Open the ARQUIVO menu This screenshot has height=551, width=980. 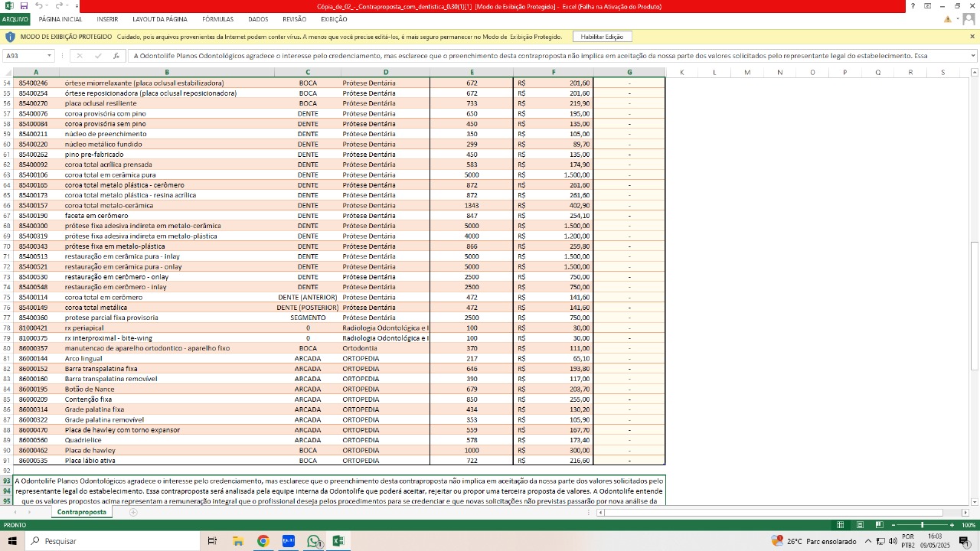[15, 19]
